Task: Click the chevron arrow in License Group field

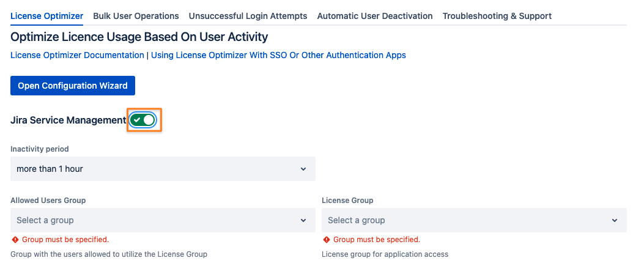Action: click(615, 220)
